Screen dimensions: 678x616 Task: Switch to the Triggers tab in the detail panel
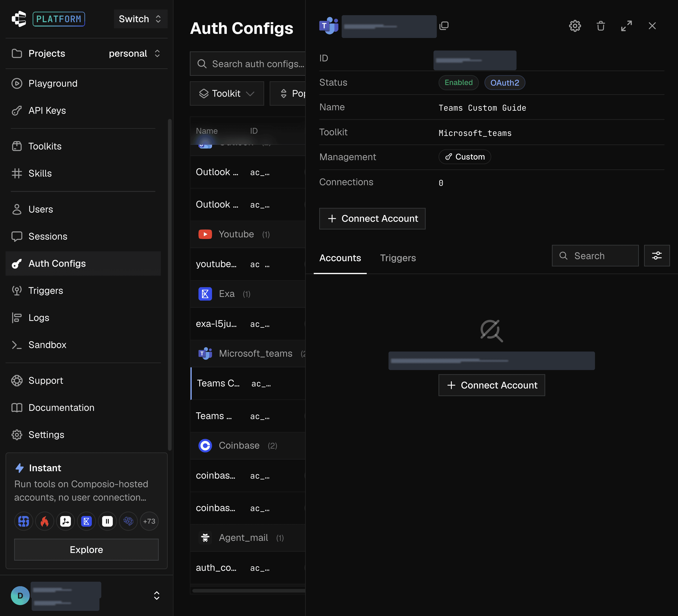point(398,258)
